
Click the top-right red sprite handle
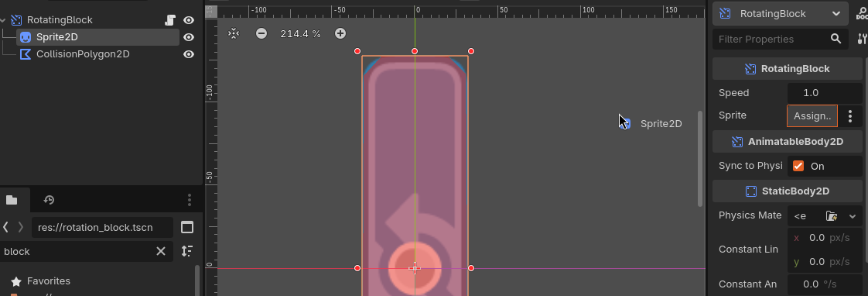coord(471,51)
